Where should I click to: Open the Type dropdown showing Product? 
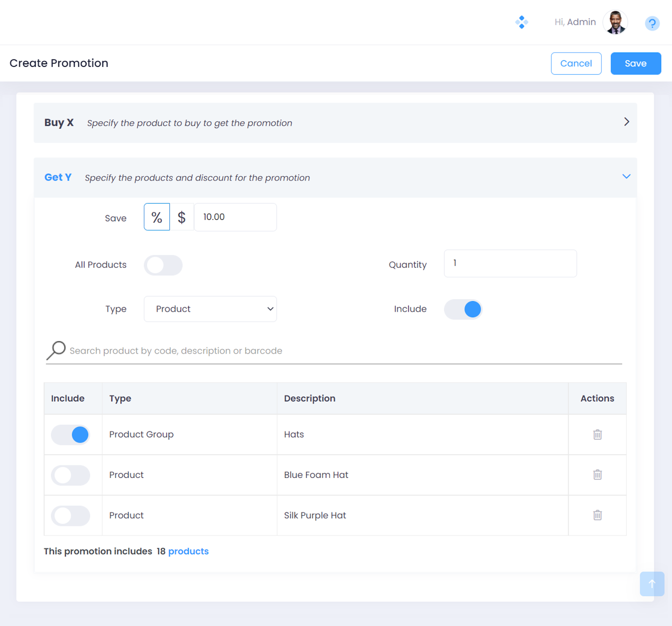210,309
